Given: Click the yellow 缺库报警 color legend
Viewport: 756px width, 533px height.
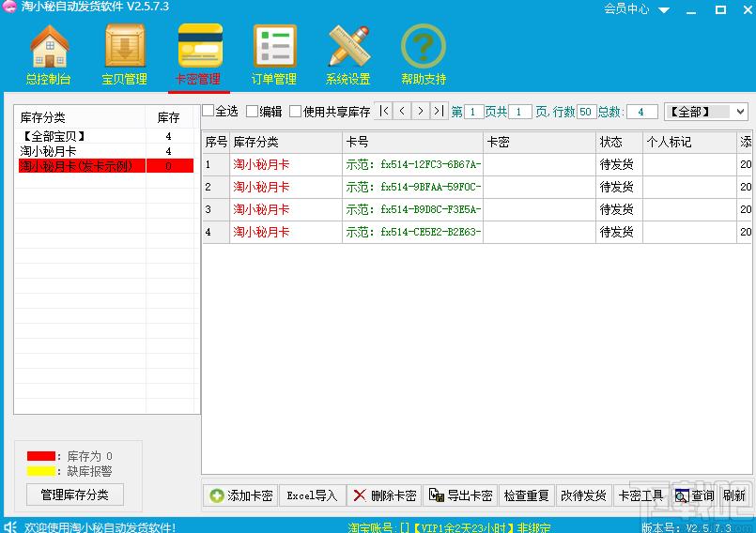Looking at the screenshot, I should (x=41, y=471).
